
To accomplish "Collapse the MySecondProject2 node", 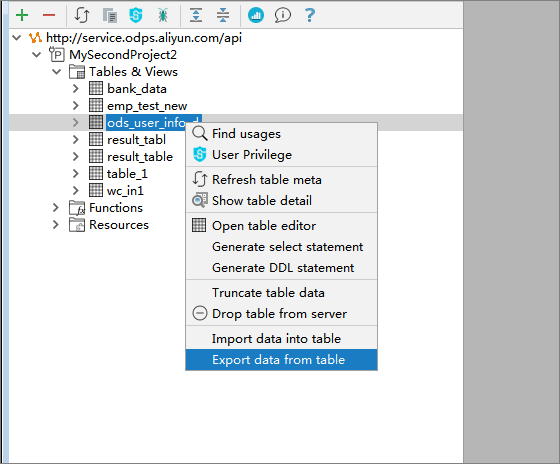I will pos(37,55).
